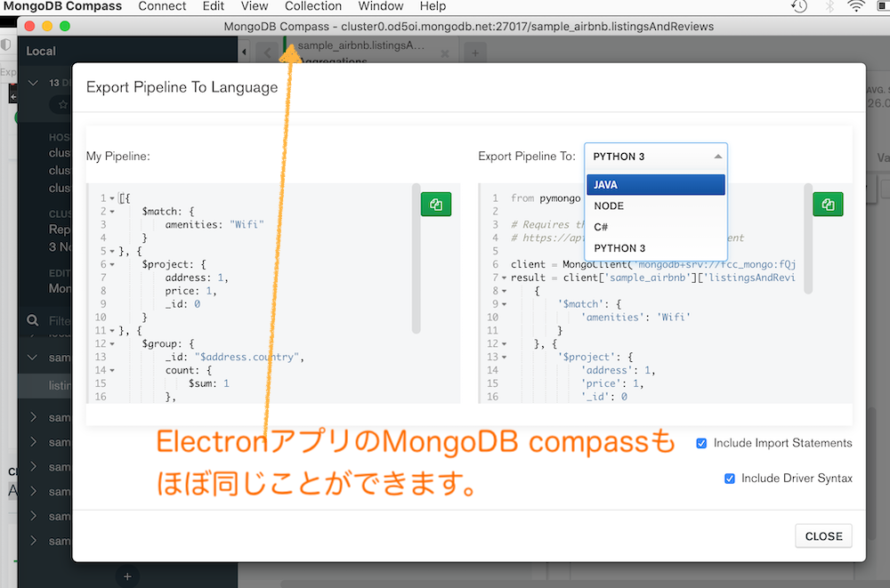Open the Edit menu
890x588 pixels.
(x=214, y=6)
